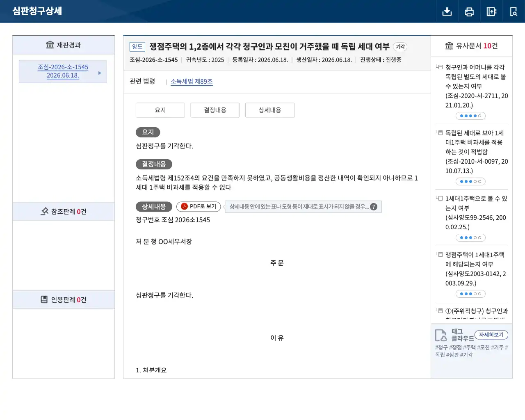Click the 처 분 청 OO세무서장 text
The height and width of the screenshot is (420, 525).
pos(164,242)
